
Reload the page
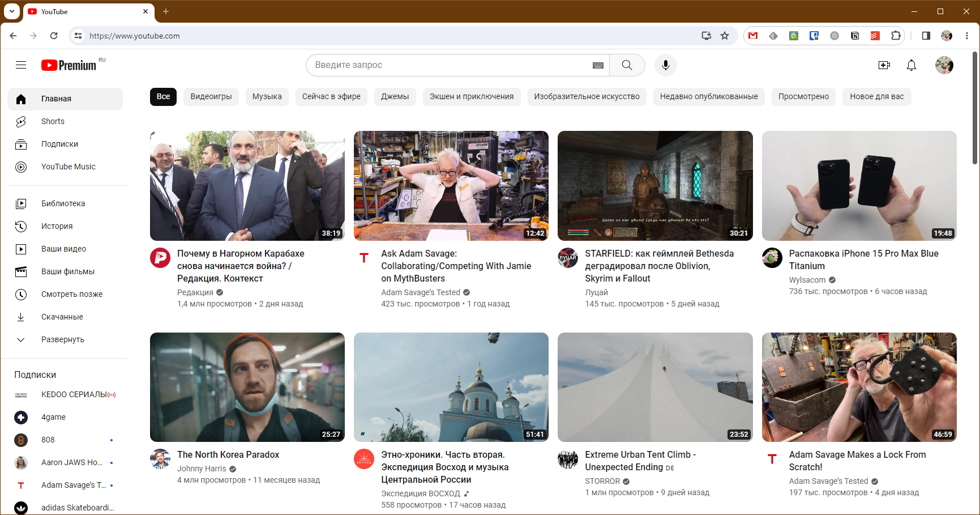pos(54,36)
